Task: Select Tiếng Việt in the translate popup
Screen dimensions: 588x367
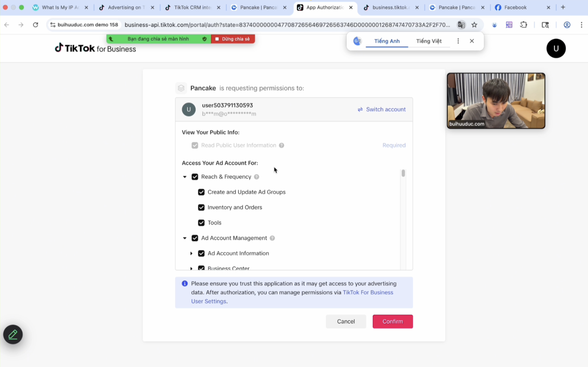Action: 429,41
